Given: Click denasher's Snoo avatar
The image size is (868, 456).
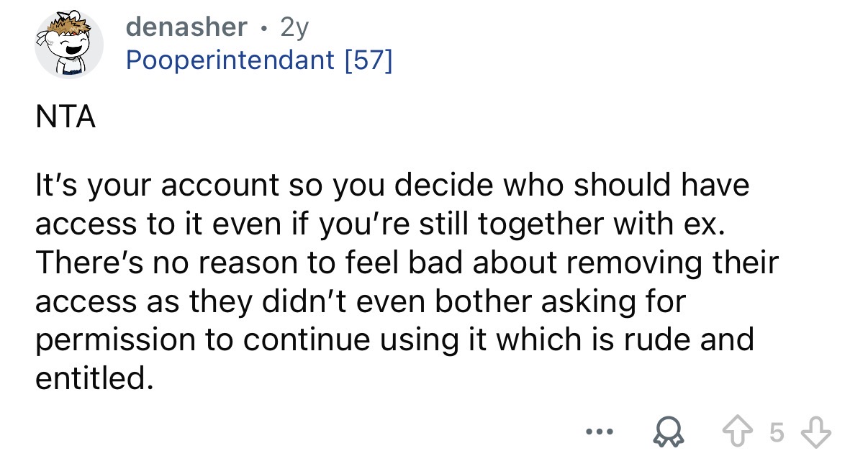Looking at the screenshot, I should (70, 44).
